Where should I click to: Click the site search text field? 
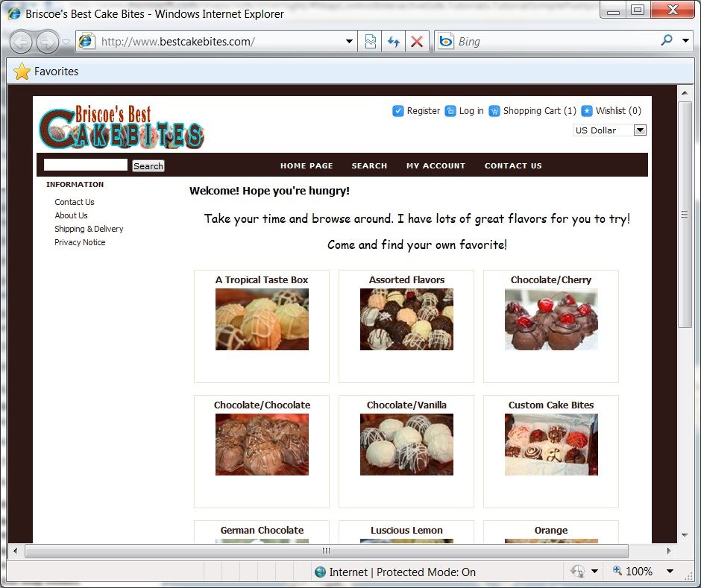(x=86, y=165)
